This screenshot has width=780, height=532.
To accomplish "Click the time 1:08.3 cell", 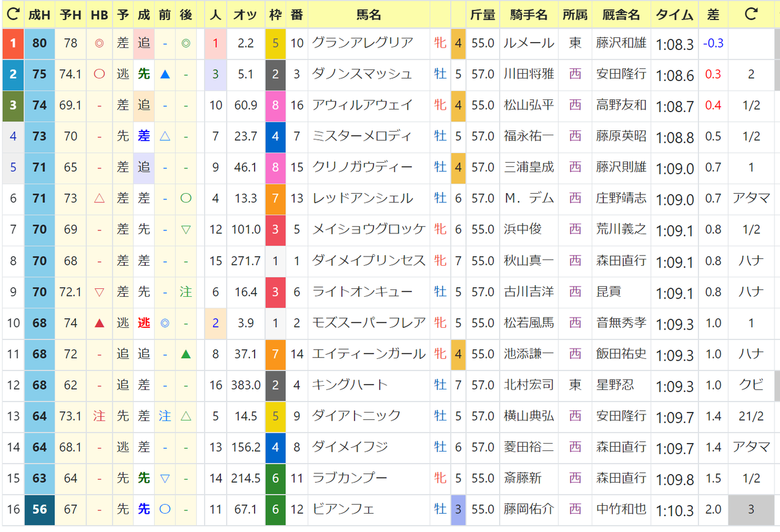I will 675,44.
